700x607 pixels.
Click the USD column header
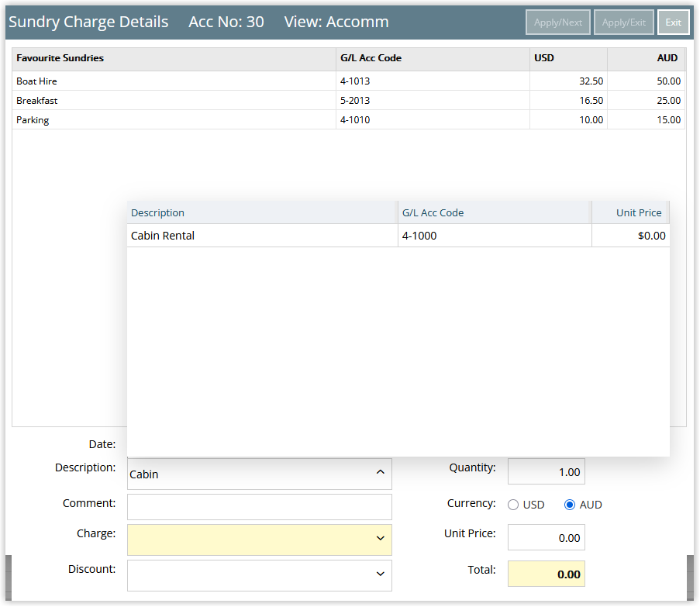(x=568, y=58)
